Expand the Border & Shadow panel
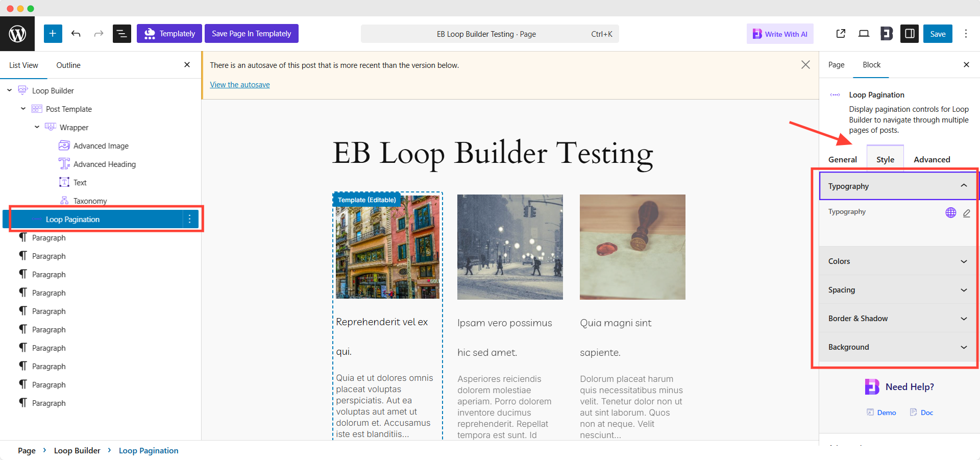The width and height of the screenshot is (980, 460). [898, 319]
